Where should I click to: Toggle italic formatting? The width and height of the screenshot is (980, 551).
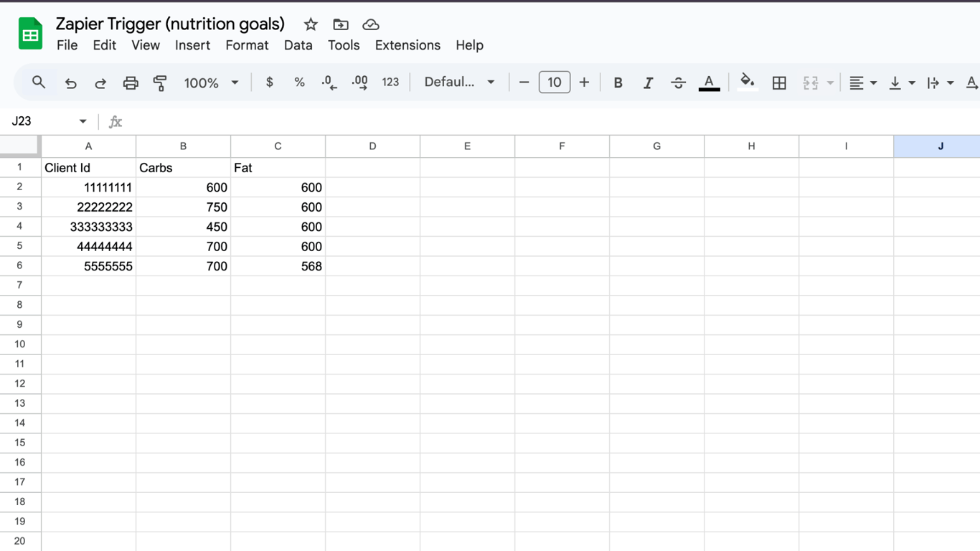point(648,83)
